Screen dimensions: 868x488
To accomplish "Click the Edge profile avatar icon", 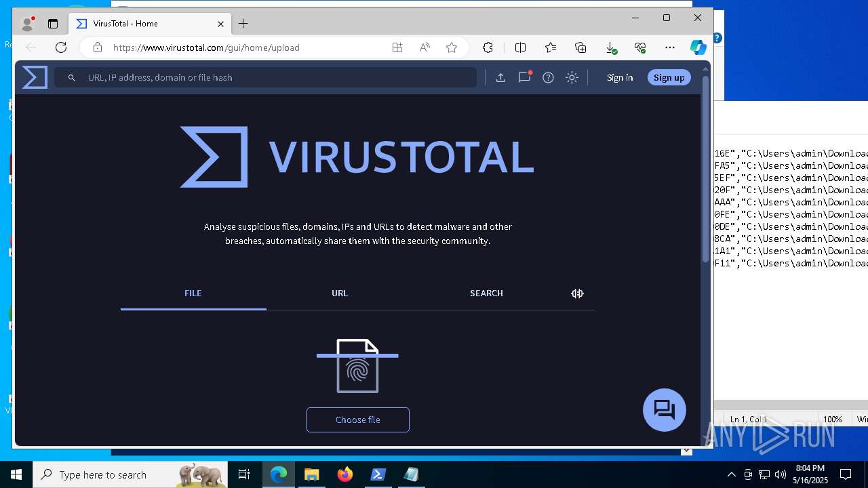I will [x=28, y=24].
